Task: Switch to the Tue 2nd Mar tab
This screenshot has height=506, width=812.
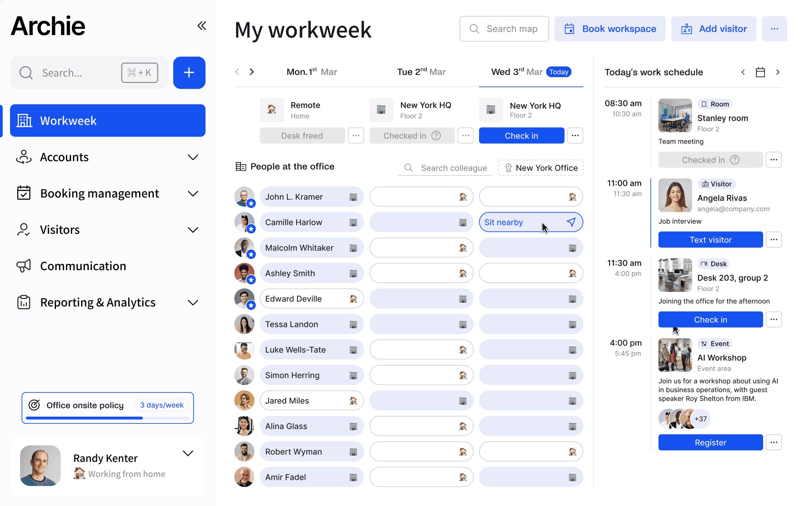Action: (421, 71)
